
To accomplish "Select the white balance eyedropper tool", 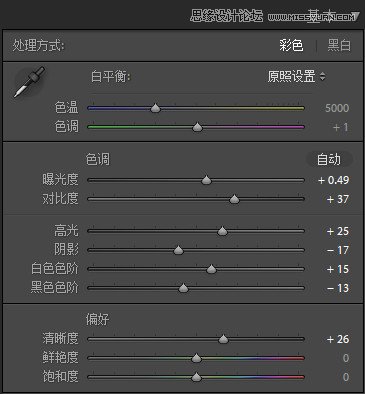I will 29,82.
